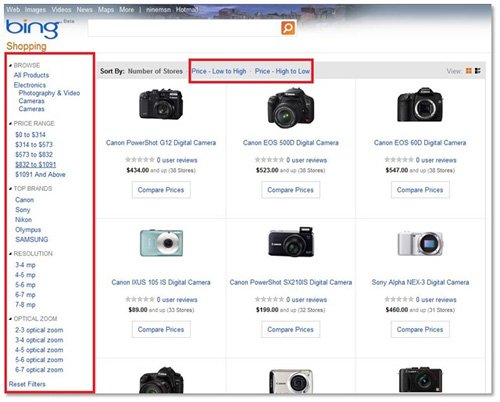This screenshot has height=402, width=500.
Task: Open the Web tab in top navigation
Action: coord(13,9)
